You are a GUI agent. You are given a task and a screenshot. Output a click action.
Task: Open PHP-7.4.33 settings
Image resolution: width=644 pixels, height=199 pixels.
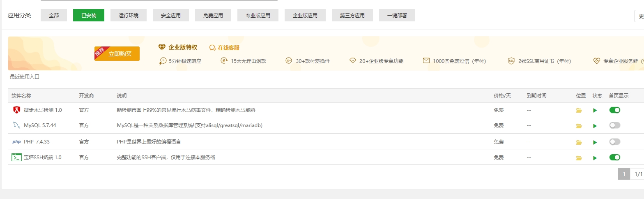point(37,141)
